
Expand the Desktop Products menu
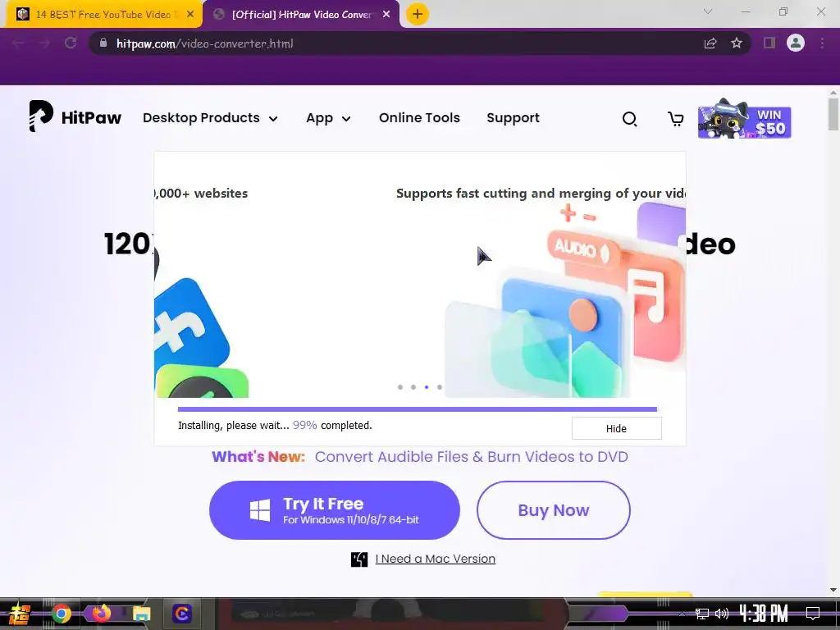[210, 118]
